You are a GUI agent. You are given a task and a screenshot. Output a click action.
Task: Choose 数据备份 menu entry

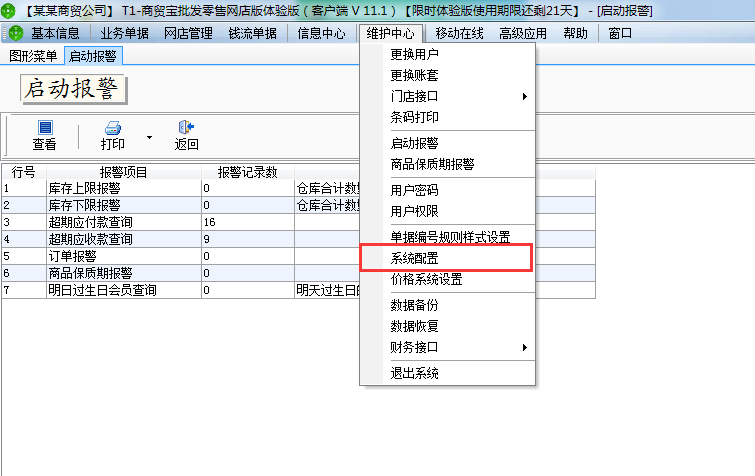[414, 305]
